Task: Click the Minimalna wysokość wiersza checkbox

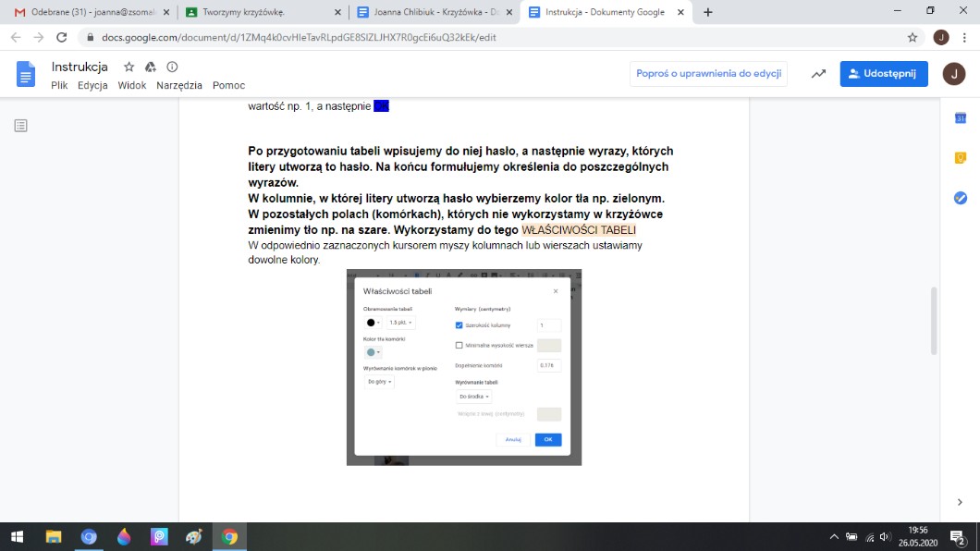Action: (x=459, y=346)
